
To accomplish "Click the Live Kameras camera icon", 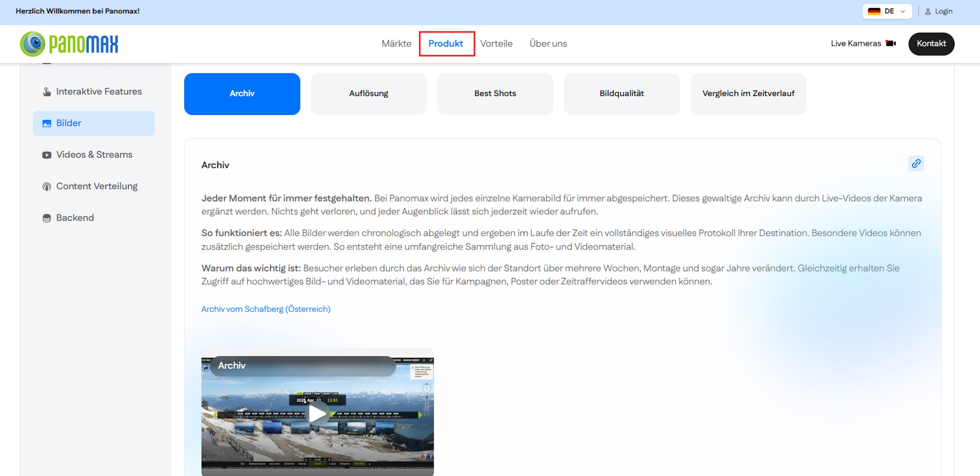I will 891,43.
